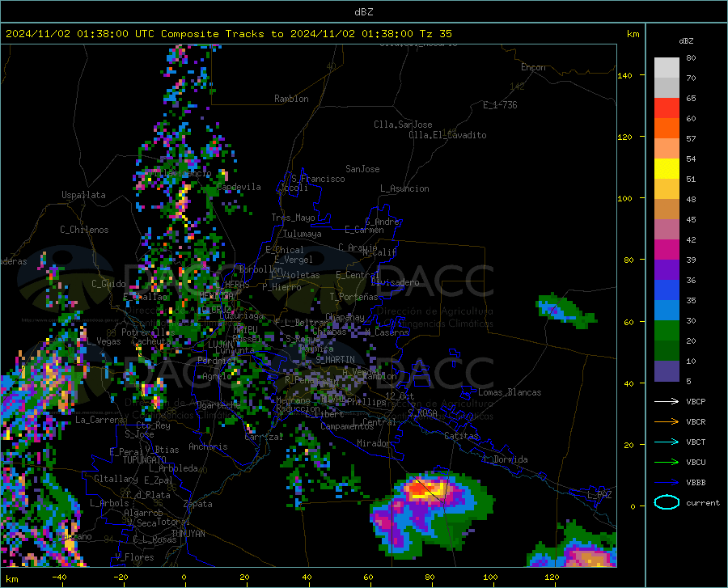Viewport: 728px width, 588px height.
Task: Click the 'E_1-736' map label
Action: click(x=500, y=105)
